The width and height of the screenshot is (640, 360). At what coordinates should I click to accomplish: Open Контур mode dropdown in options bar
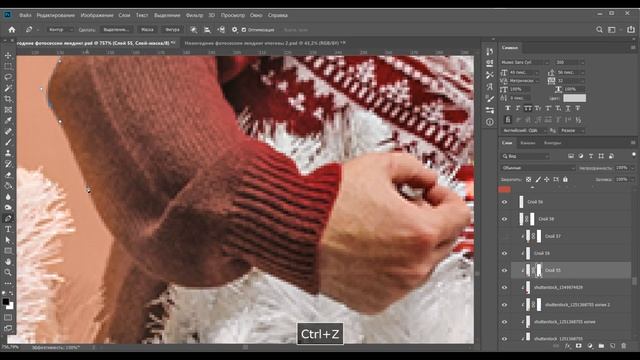point(60,30)
